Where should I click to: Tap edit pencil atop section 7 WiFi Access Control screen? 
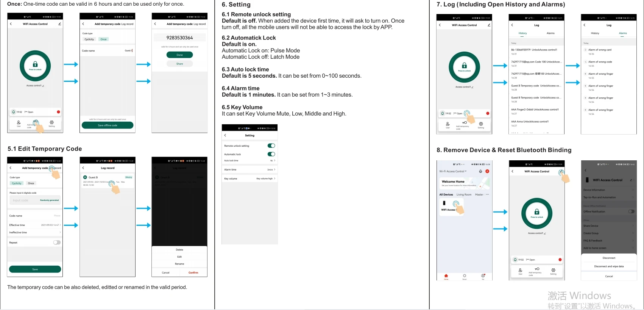point(489,25)
